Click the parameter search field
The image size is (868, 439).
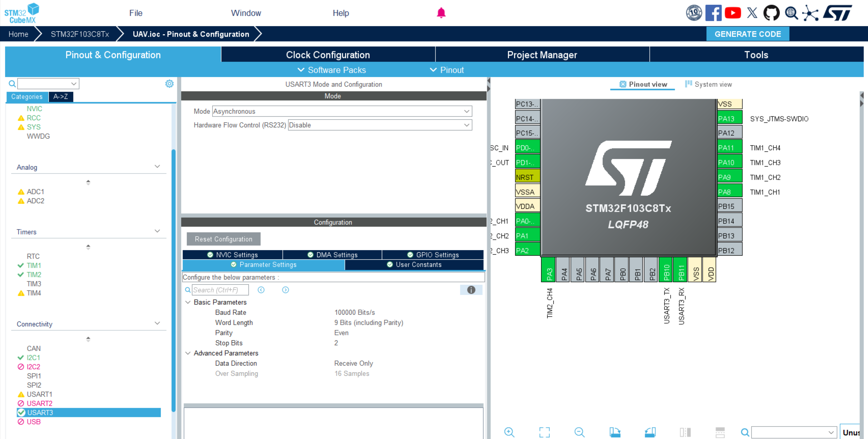[220, 290]
